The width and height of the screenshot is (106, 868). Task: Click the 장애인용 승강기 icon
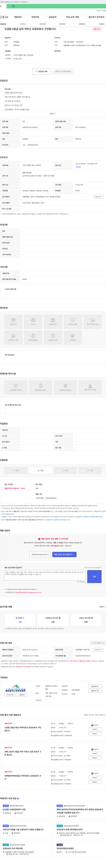click(41, 387)
